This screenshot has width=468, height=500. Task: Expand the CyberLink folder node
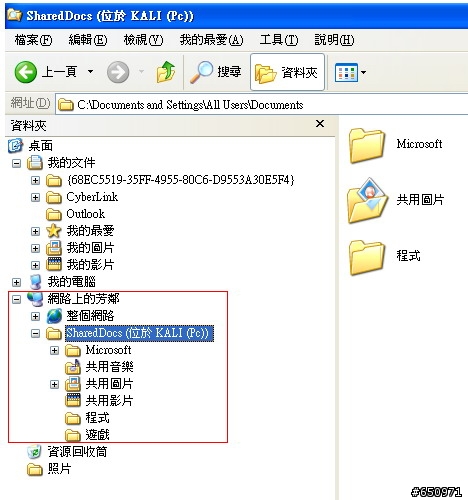35,197
